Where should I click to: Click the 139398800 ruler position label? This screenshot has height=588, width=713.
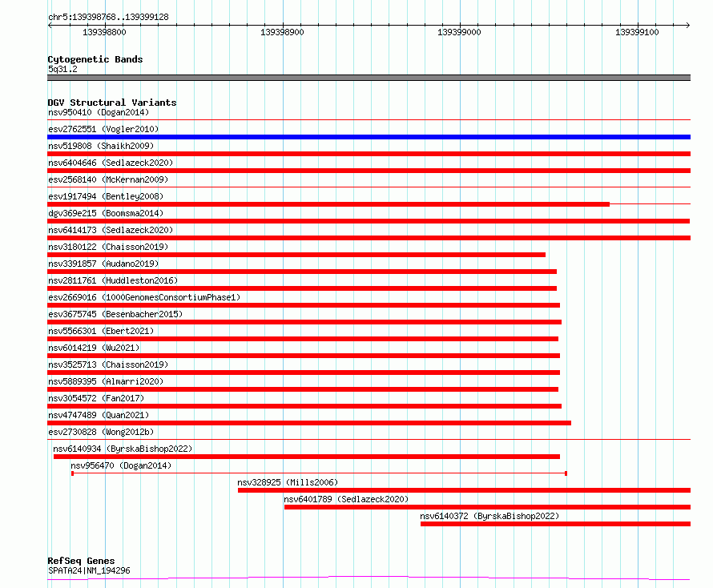tap(104, 32)
